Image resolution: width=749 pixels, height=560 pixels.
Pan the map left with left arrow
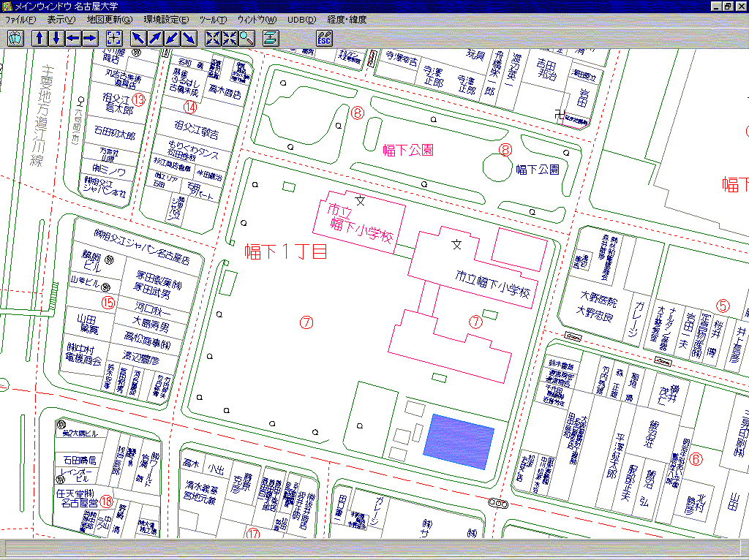73,38
